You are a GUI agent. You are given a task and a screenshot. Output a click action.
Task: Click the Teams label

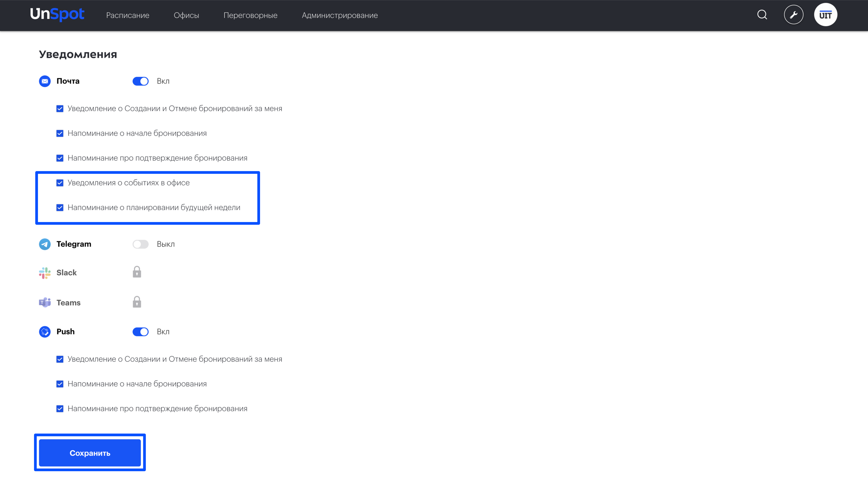coord(68,303)
